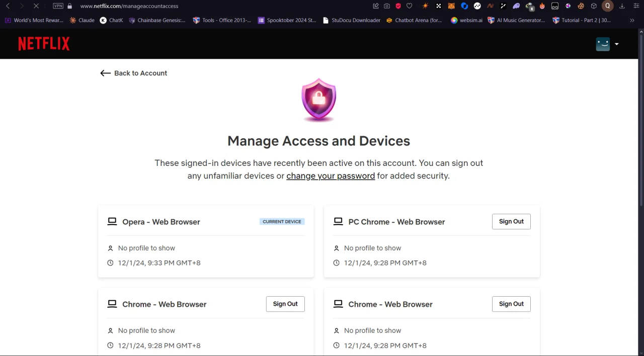Open the cookie extension icon
The height and width of the screenshot is (356, 644).
click(581, 6)
